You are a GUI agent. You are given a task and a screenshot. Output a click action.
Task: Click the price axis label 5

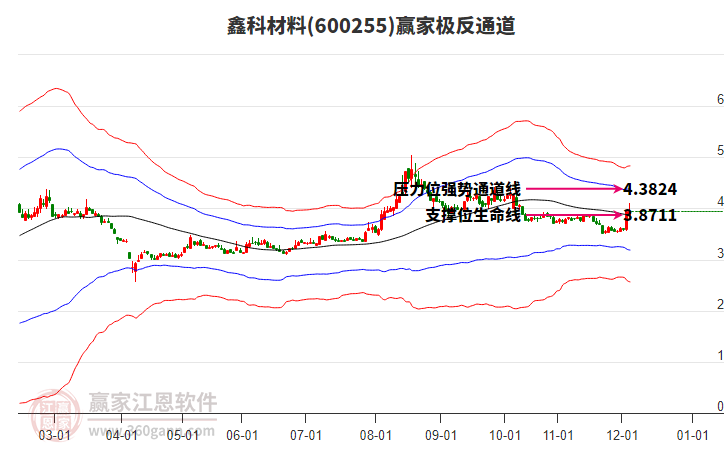click(x=720, y=150)
